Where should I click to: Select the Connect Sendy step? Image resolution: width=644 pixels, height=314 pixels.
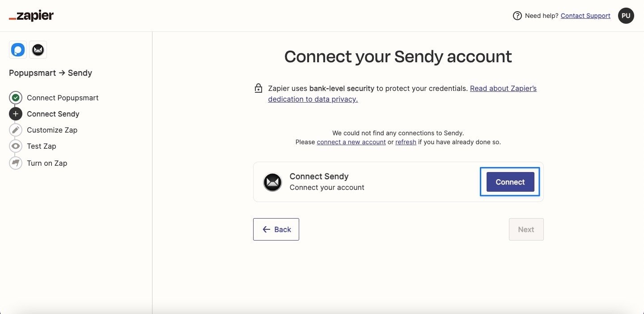click(53, 114)
